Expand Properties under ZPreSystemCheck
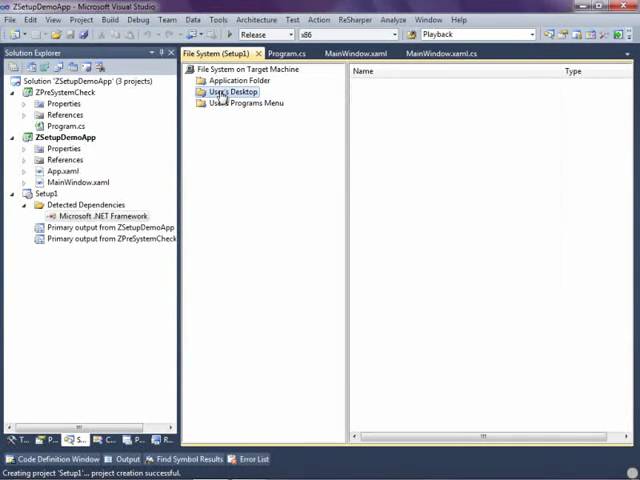 (24, 104)
